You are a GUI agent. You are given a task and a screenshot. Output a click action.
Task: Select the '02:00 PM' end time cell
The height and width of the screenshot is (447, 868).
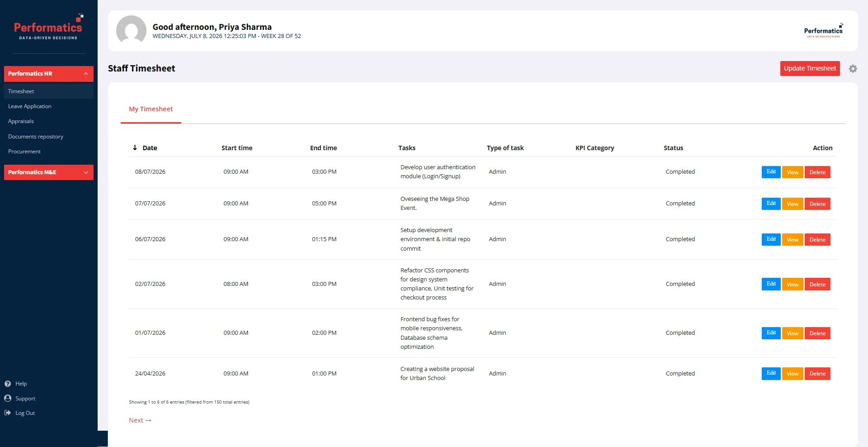(324, 333)
